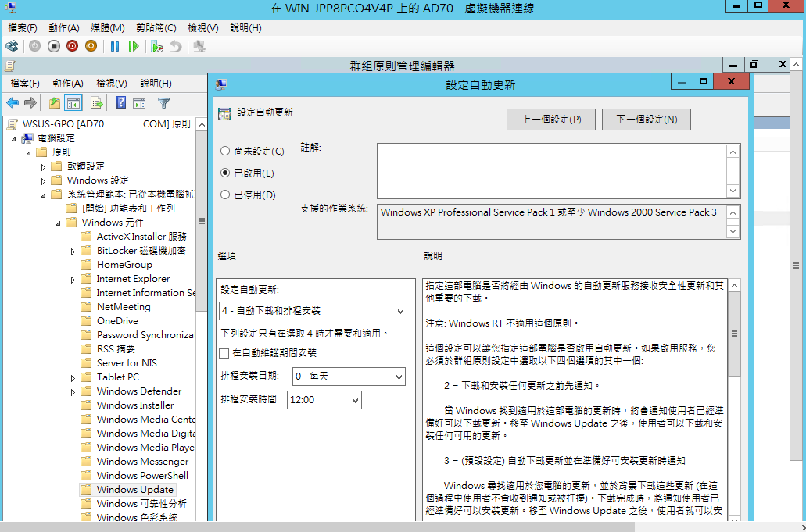Open policy editor 檢視(V) menu
The width and height of the screenshot is (806, 532).
(112, 83)
